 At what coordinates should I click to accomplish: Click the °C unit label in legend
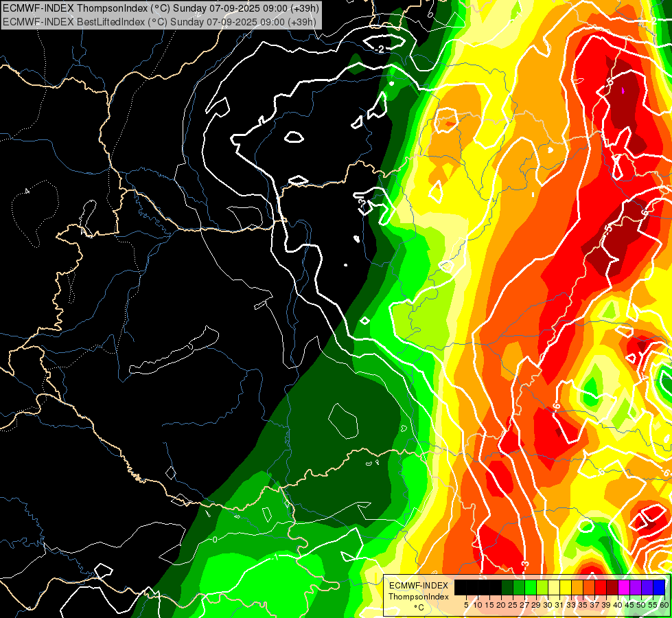pyautogui.click(x=419, y=607)
